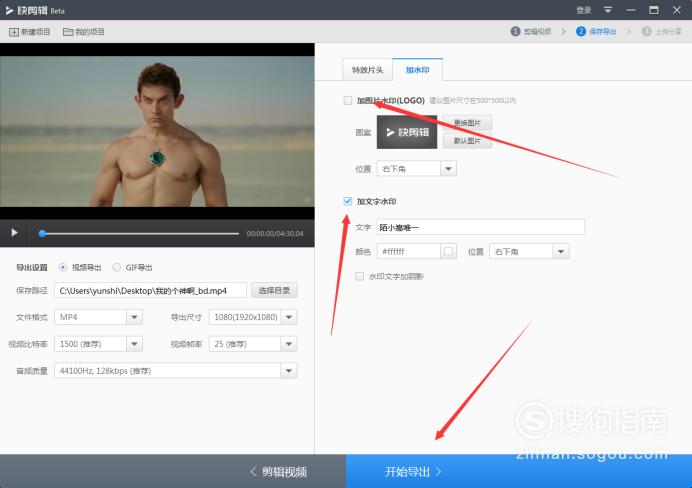This screenshot has width=692, height=488.
Task: Go to step 1 剪辑视频
Action: (531, 32)
